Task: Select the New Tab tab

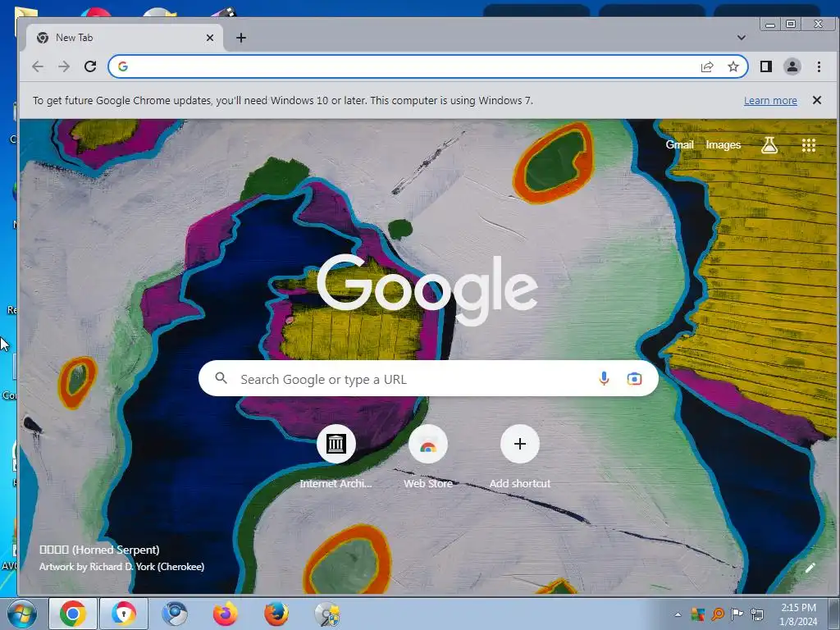Action: (x=125, y=38)
